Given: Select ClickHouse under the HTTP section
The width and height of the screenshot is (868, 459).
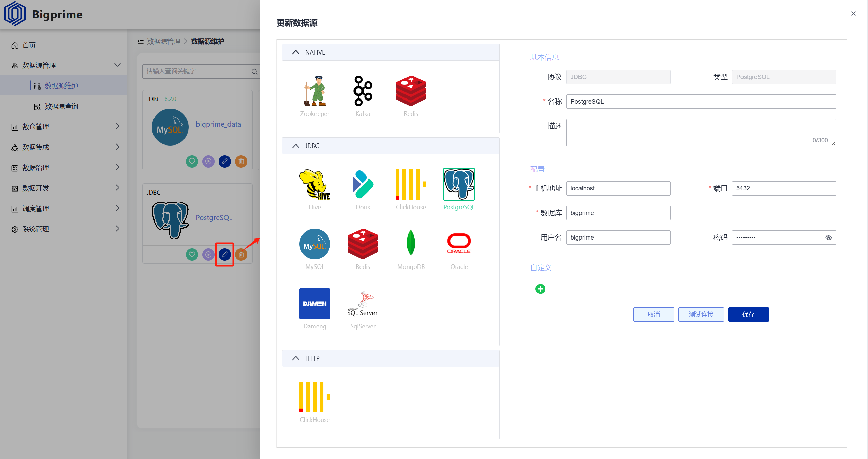Looking at the screenshot, I should [x=314, y=397].
